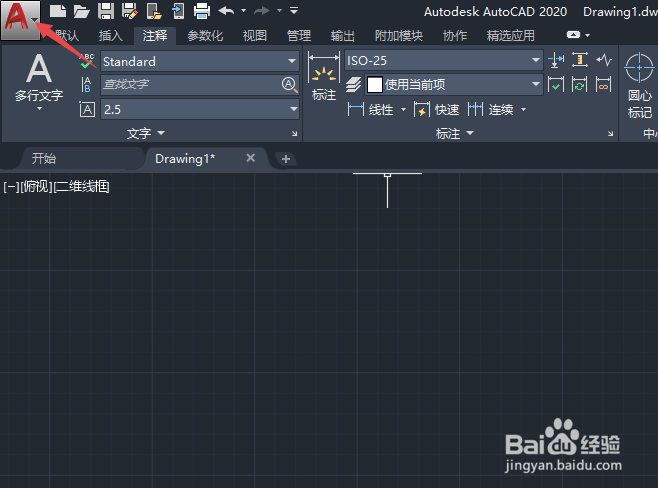Go to the 输出 ribbon tab
This screenshot has width=658, height=488.
343,36
